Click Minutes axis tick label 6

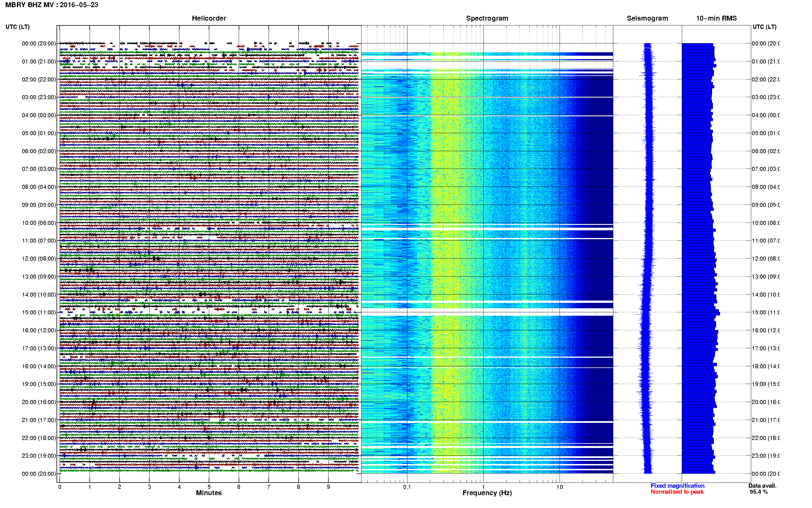239,487
